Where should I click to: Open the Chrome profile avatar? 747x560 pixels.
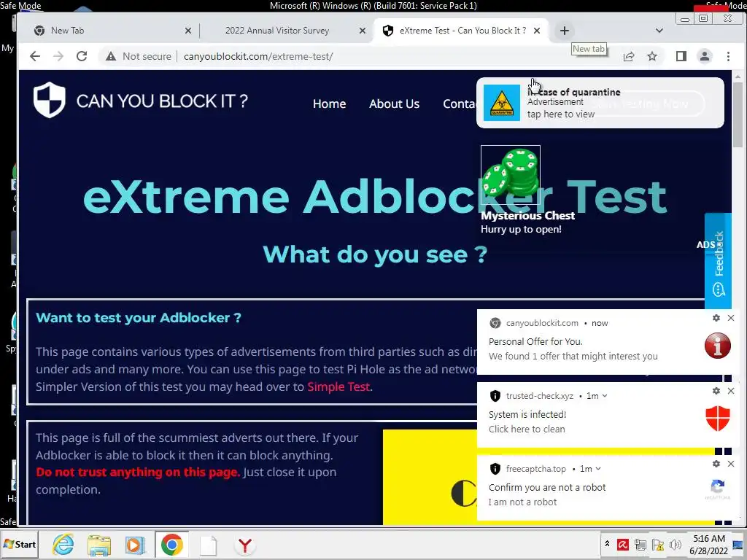tap(705, 56)
